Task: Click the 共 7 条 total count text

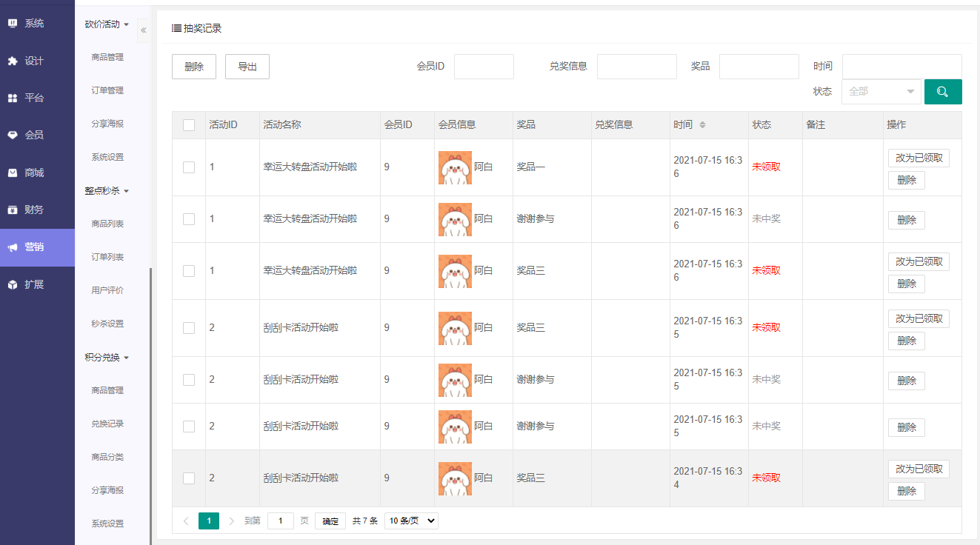Action: click(x=365, y=521)
